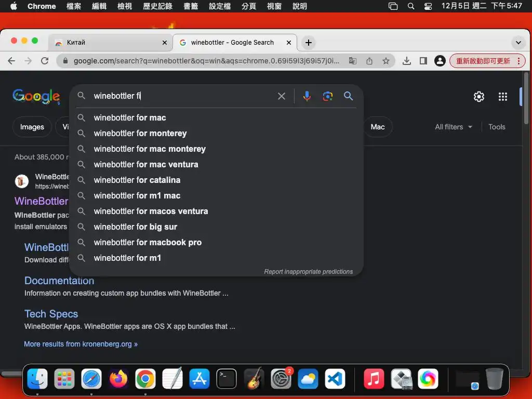Screen dimensions: 532x399
Task: Open Trash in the Dock
Action: coord(495,379)
